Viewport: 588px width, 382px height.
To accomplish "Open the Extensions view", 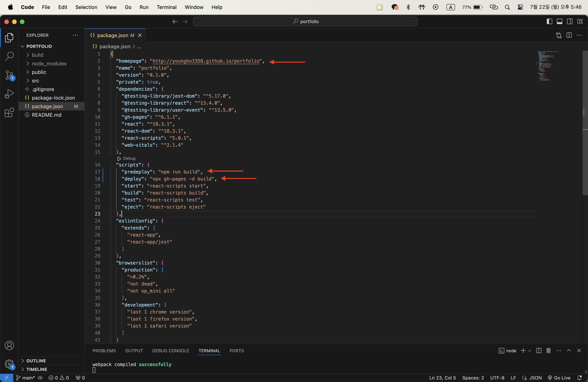I will pyautogui.click(x=9, y=113).
